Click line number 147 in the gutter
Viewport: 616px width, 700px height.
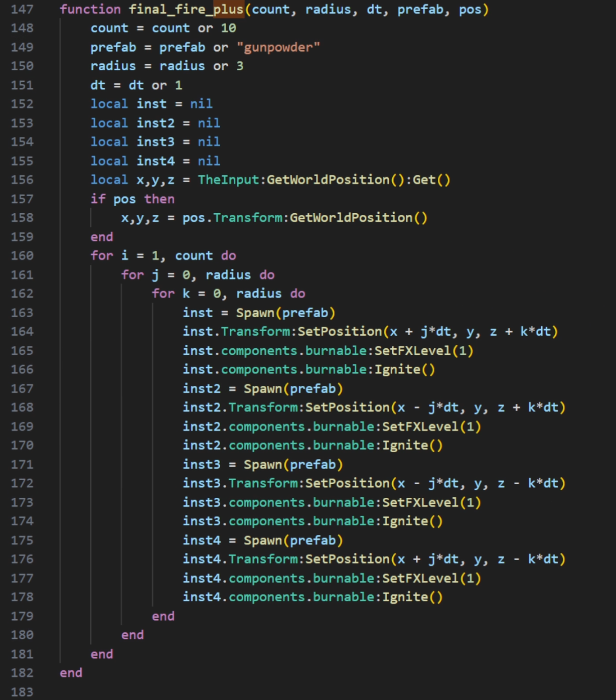pos(22,10)
